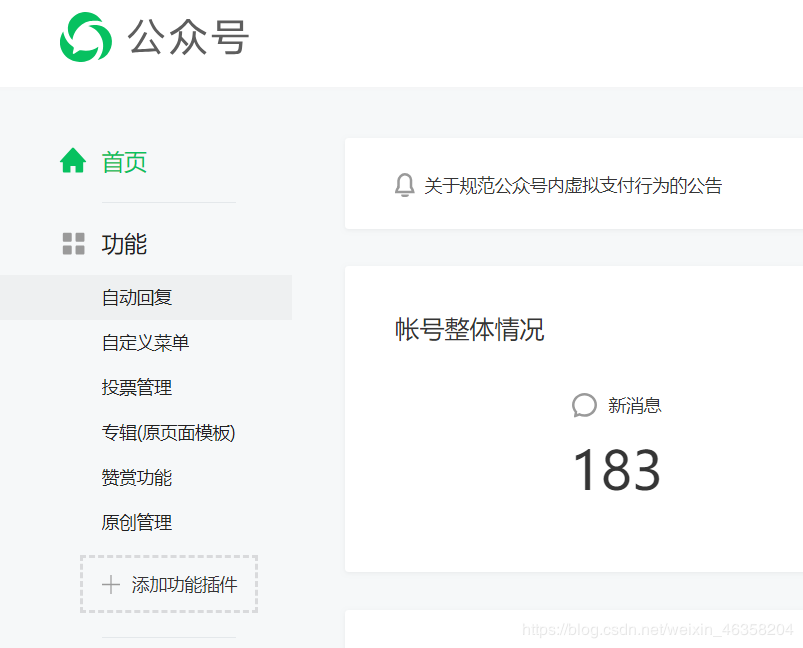803x648 pixels.
Task: Click the notification bell icon
Action: (x=404, y=185)
